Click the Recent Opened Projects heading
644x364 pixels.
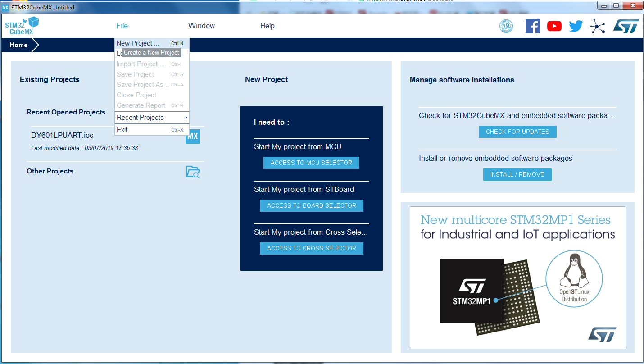click(66, 112)
